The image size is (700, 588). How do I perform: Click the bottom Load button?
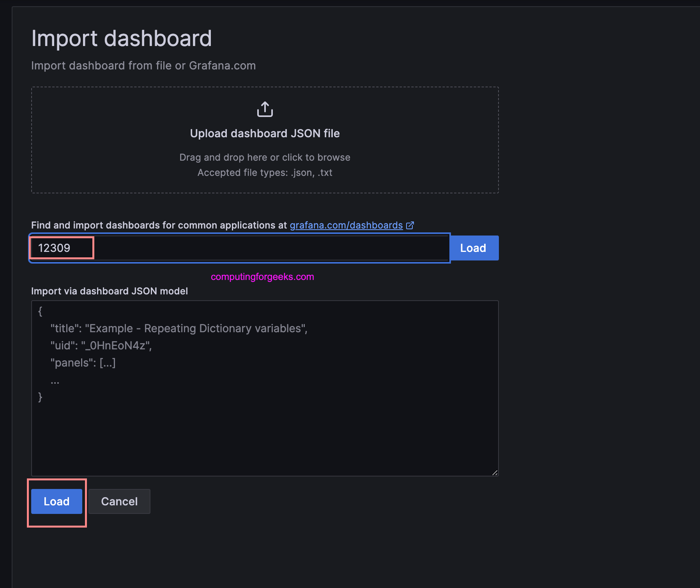56,501
